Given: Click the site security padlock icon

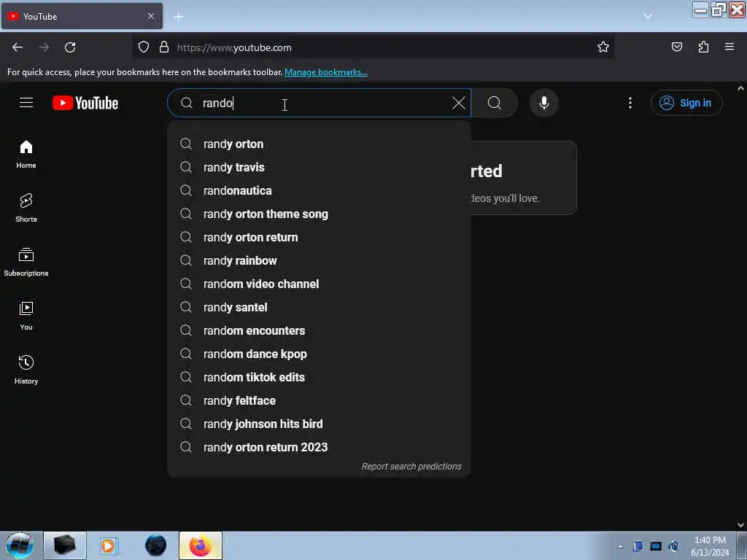Looking at the screenshot, I should click(x=164, y=47).
